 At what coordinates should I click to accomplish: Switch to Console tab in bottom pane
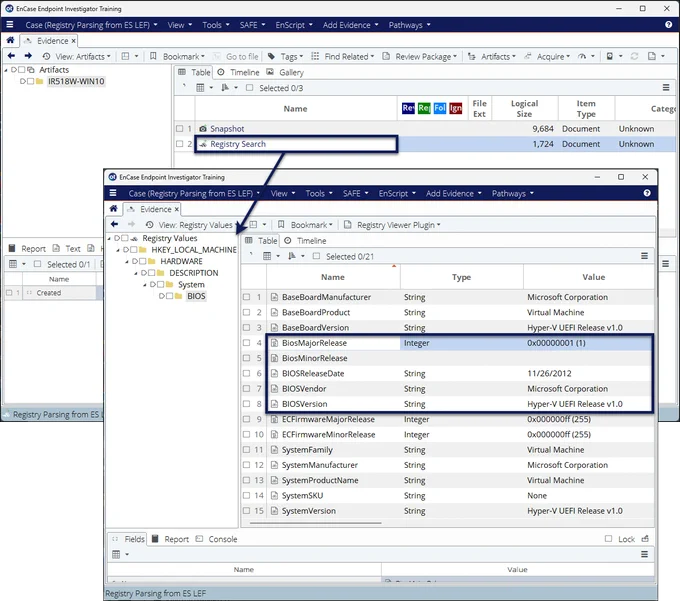[x=216, y=539]
